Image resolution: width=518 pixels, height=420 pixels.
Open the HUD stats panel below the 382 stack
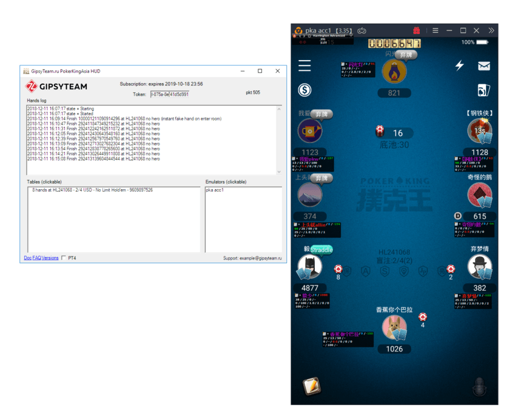tap(473, 301)
